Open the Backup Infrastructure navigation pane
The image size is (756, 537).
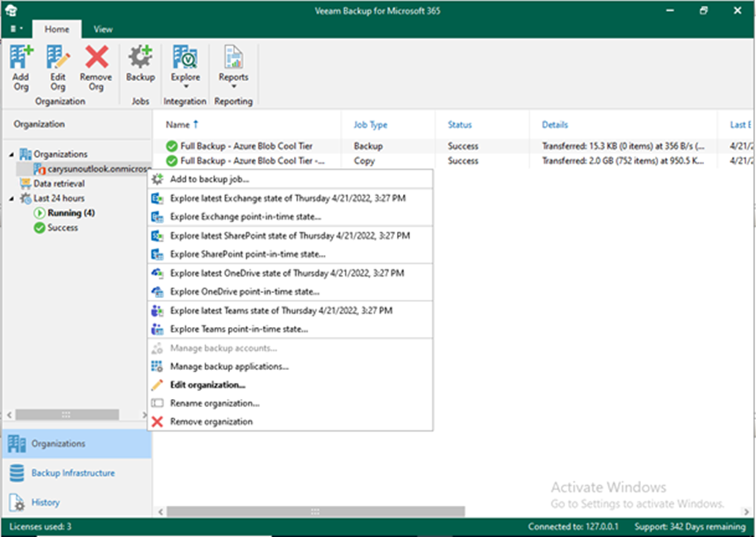point(73,473)
